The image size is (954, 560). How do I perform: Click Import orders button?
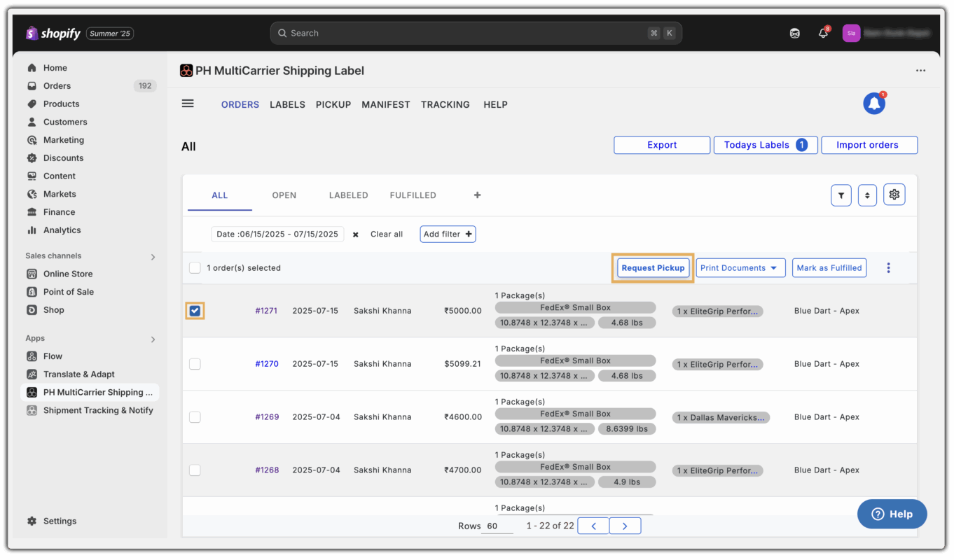(869, 145)
